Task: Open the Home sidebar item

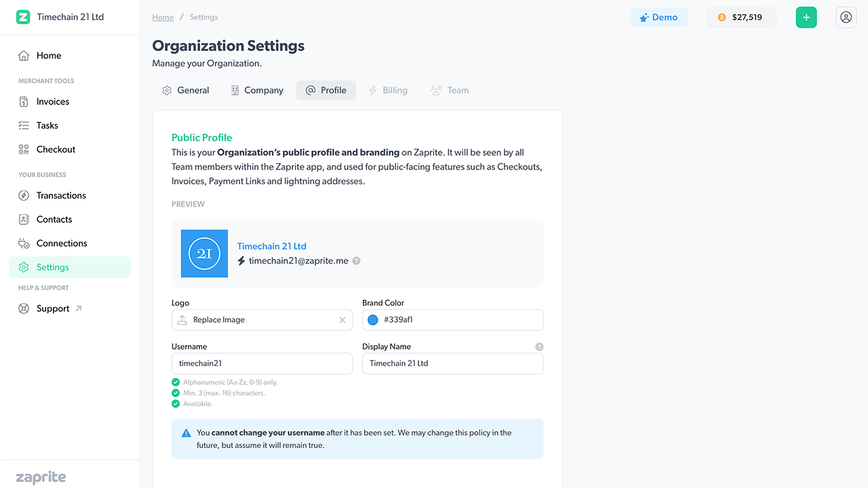Action: tap(70, 56)
